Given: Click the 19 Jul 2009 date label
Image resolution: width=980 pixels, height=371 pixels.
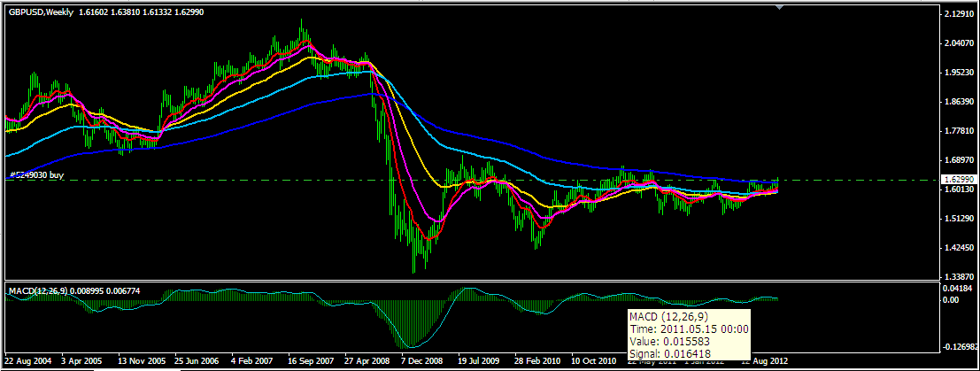Looking at the screenshot, I should tap(479, 361).
